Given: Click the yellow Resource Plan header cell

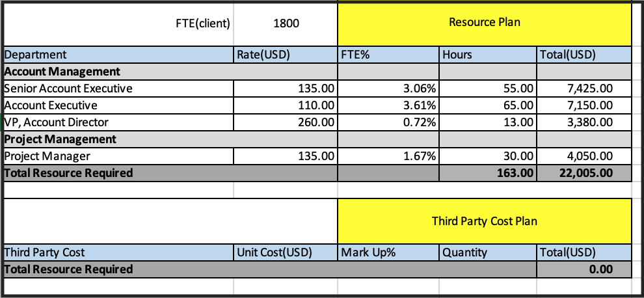Looking at the screenshot, I should (x=484, y=24).
